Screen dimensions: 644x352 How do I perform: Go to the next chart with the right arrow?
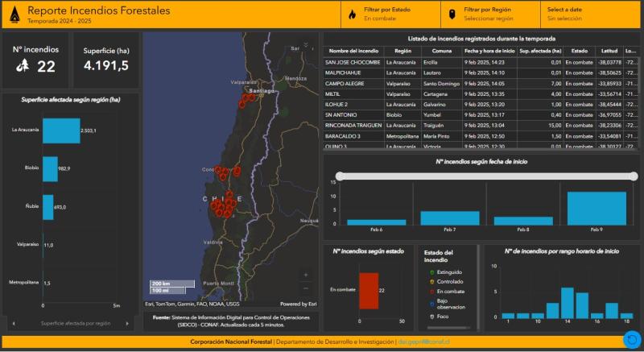click(129, 322)
